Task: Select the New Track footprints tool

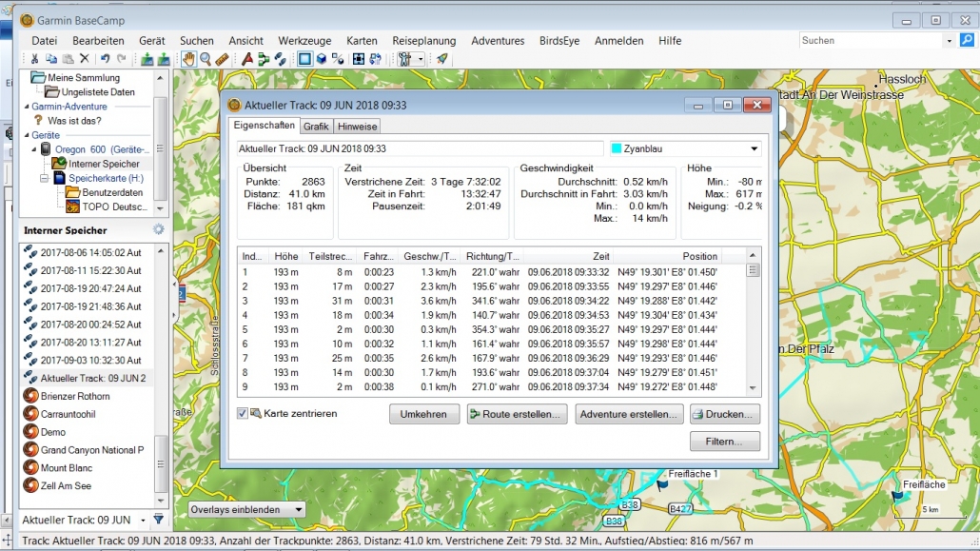Action: [x=281, y=59]
